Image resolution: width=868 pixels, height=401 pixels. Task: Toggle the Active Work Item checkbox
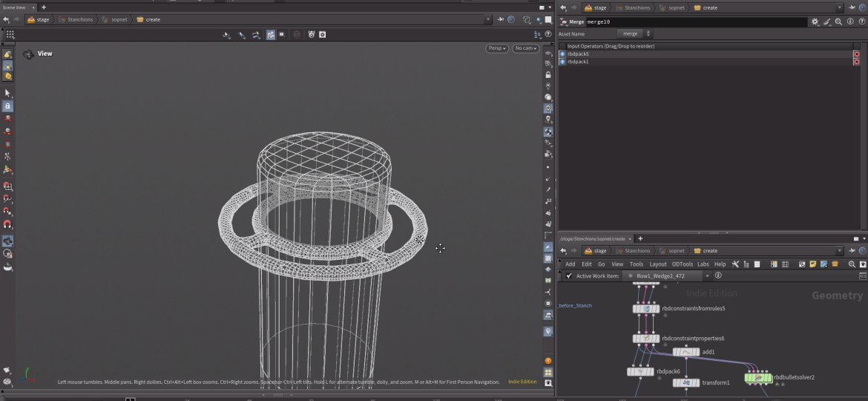pyautogui.click(x=569, y=276)
